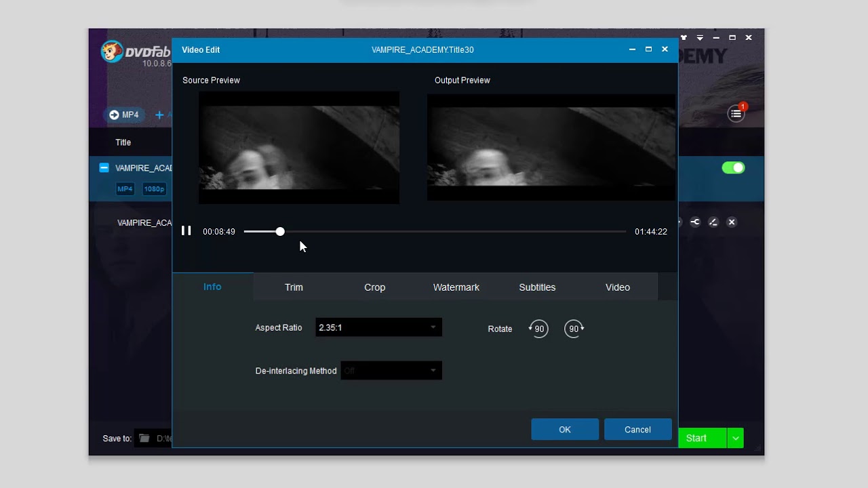
Task: Rotate video 90 degrees clockwise
Action: (x=574, y=329)
